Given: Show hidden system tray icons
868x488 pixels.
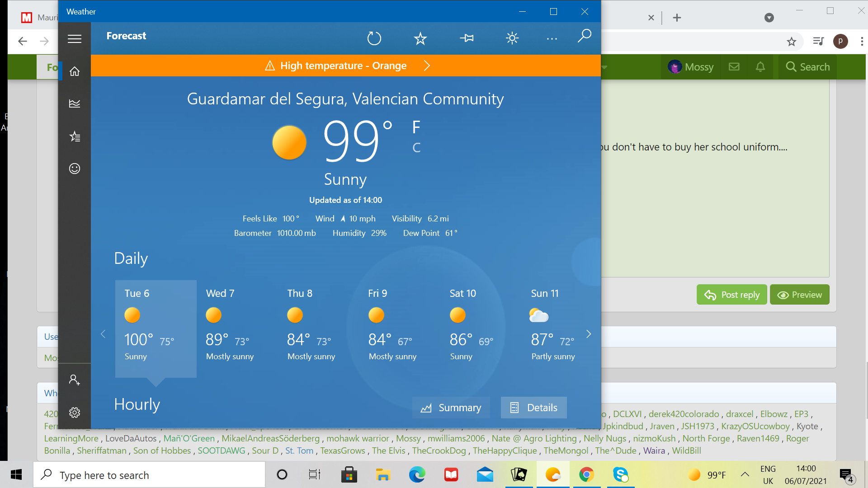Looking at the screenshot, I should pyautogui.click(x=745, y=474).
